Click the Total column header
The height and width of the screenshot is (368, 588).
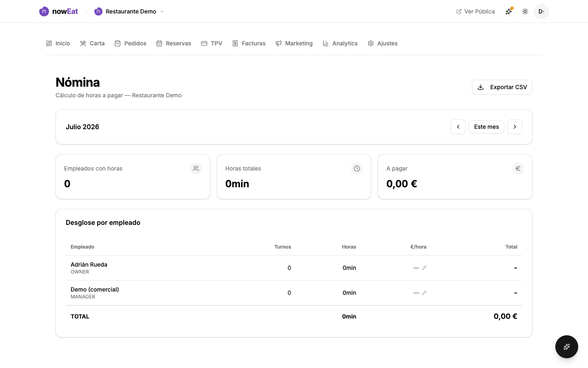511,247
